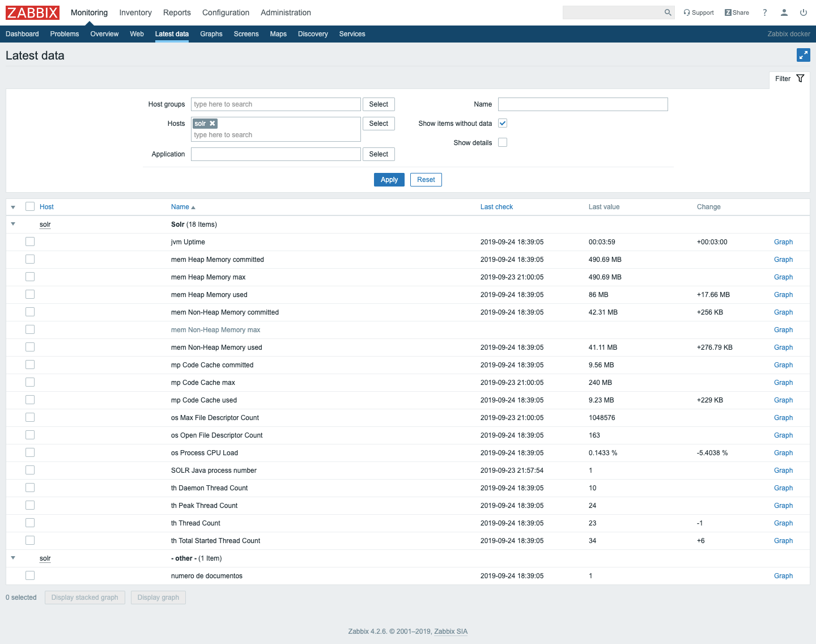Screen dimensions: 816x644
Task: Toggle fullscreen kiosk mode icon
Action: [x=803, y=55]
